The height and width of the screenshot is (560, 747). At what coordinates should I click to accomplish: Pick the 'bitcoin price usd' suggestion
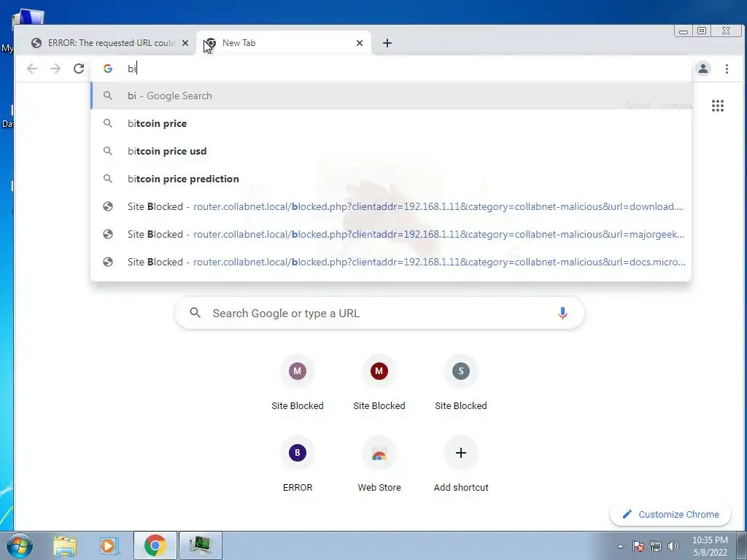click(x=391, y=151)
